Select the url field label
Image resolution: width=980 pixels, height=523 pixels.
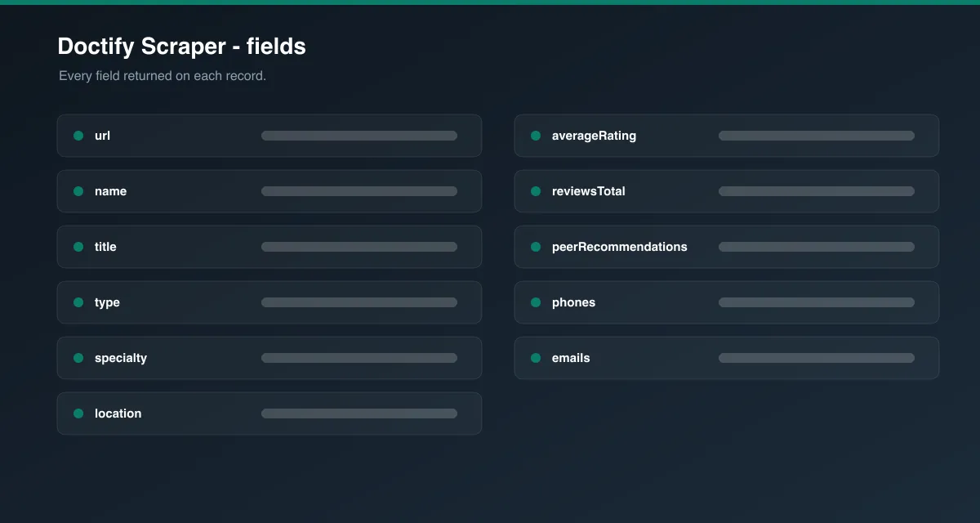coord(102,136)
